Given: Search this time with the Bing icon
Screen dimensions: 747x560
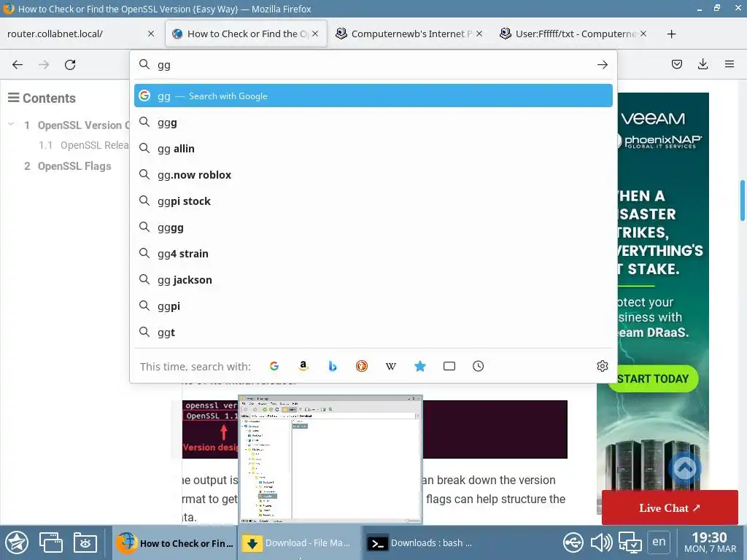Looking at the screenshot, I should coord(333,366).
